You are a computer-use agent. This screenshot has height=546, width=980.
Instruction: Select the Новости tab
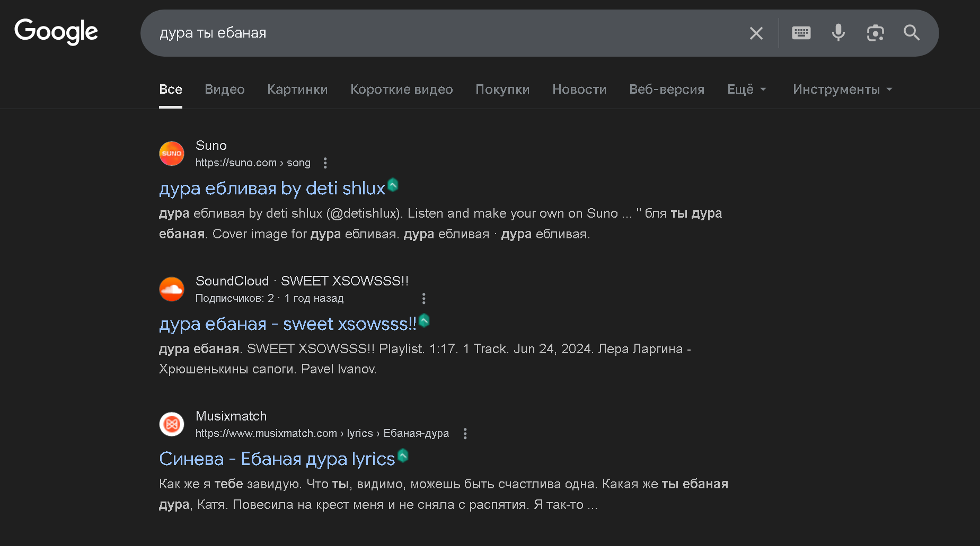(x=579, y=89)
